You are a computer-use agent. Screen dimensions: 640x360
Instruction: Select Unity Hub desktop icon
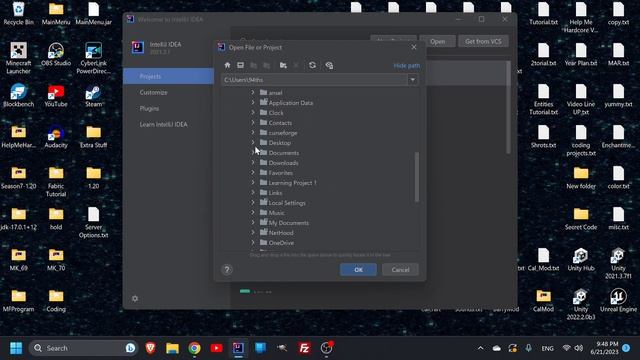(x=581, y=260)
